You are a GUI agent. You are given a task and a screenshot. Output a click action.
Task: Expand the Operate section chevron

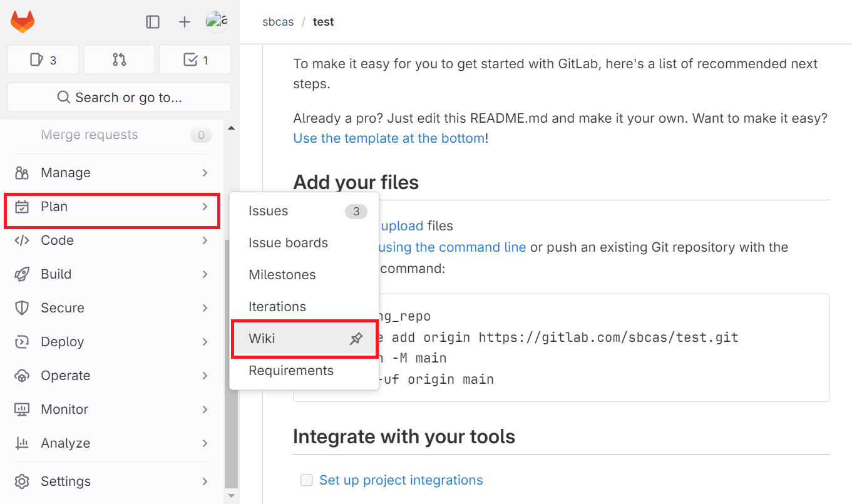coord(205,376)
